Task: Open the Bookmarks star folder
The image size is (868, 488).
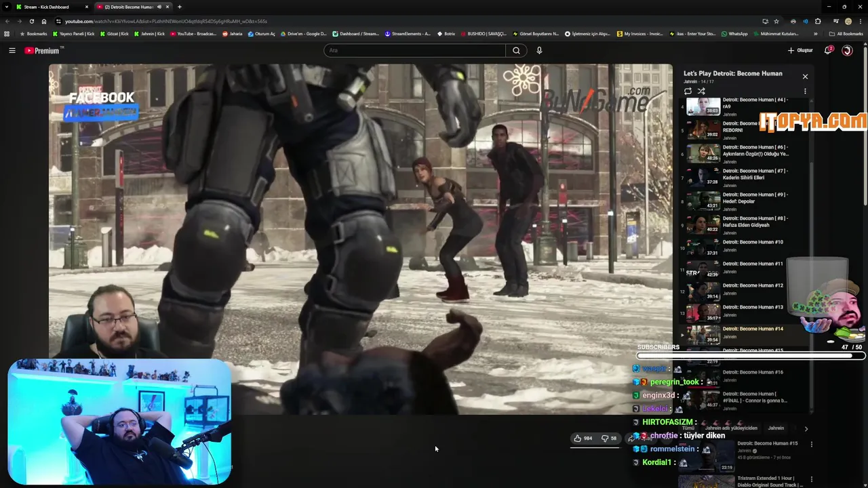Action: [34, 34]
